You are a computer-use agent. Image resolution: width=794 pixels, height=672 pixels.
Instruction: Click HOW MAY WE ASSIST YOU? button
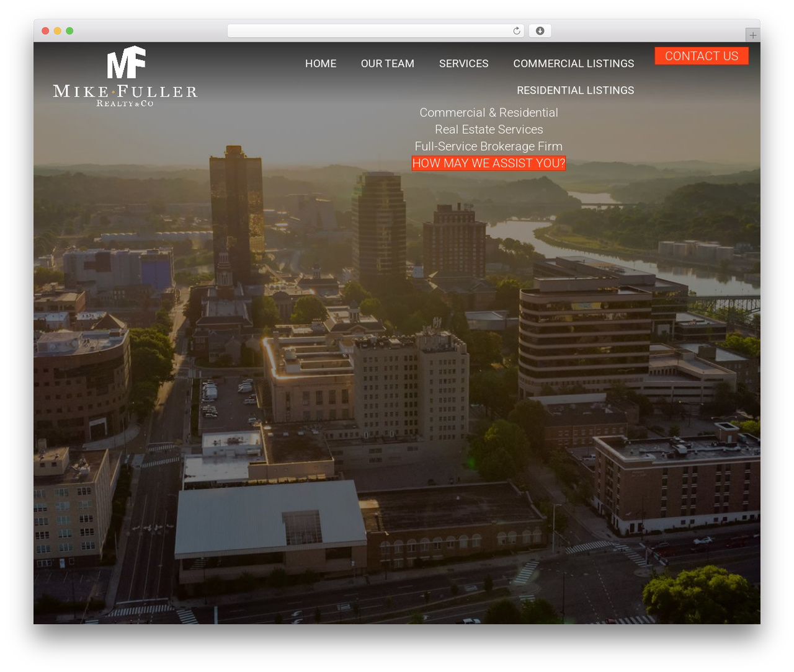click(489, 163)
